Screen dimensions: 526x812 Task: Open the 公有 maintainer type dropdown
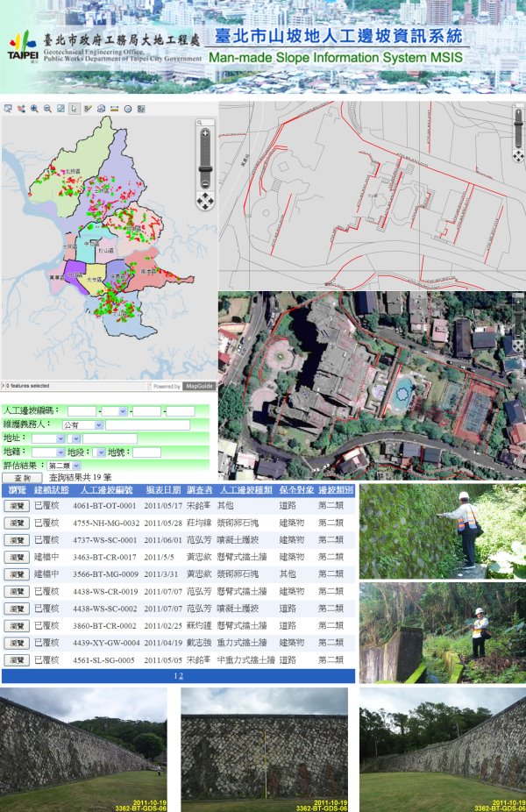82,424
